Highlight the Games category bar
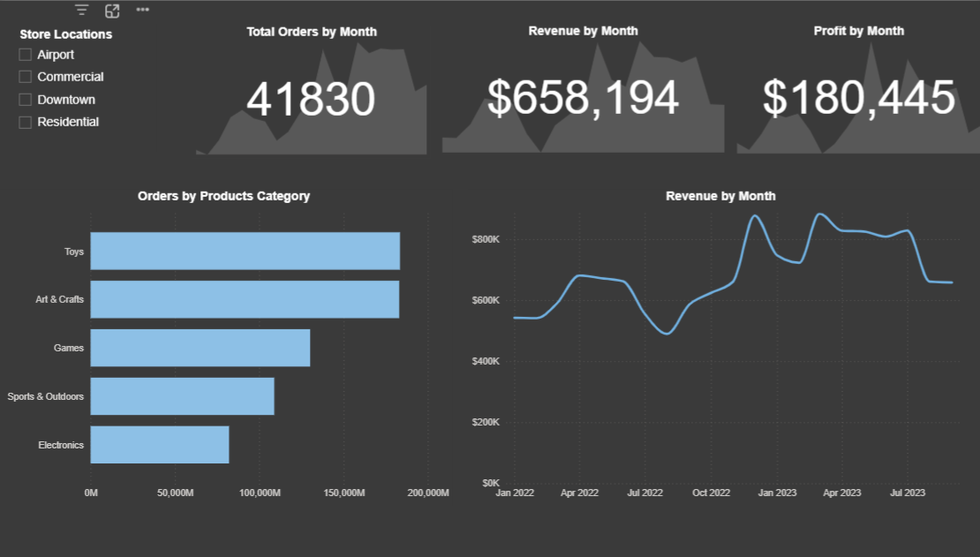Image resolution: width=980 pixels, height=557 pixels. [x=200, y=348]
